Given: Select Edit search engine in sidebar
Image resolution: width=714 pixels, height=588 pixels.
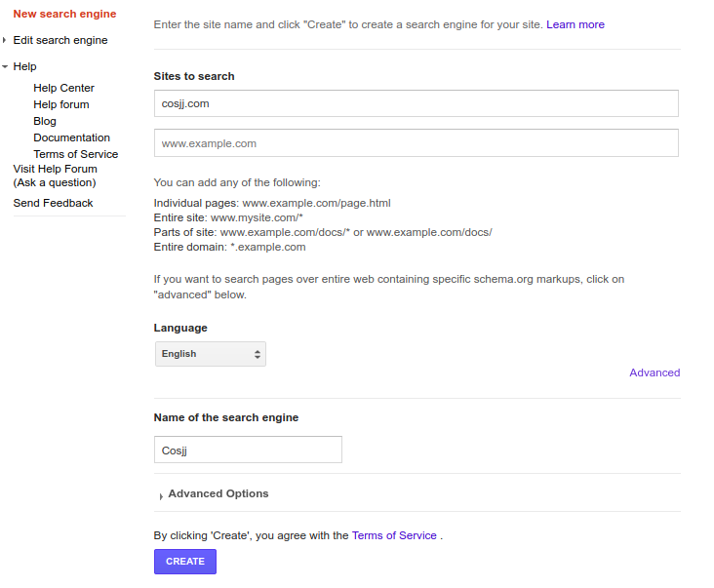Looking at the screenshot, I should tap(60, 40).
